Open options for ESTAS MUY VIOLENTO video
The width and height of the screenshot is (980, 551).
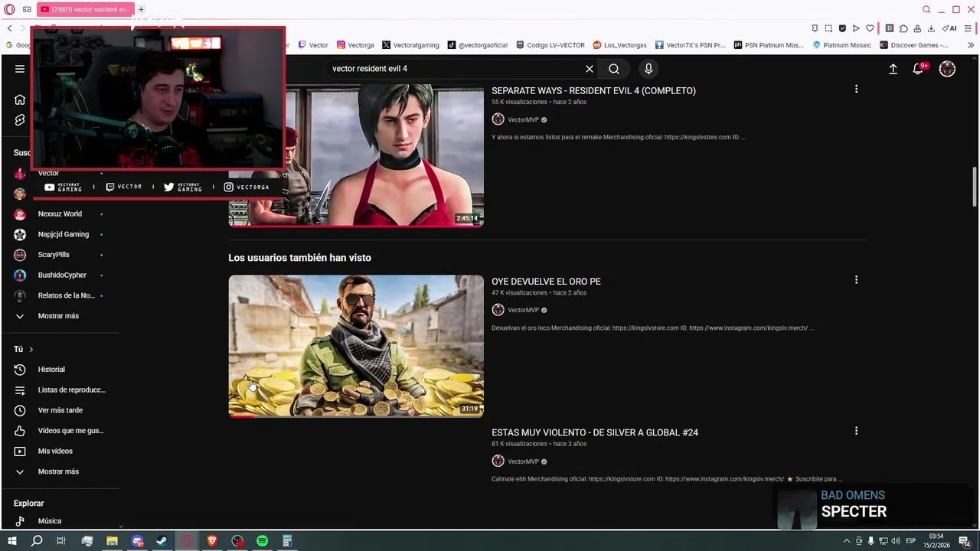[x=856, y=431]
